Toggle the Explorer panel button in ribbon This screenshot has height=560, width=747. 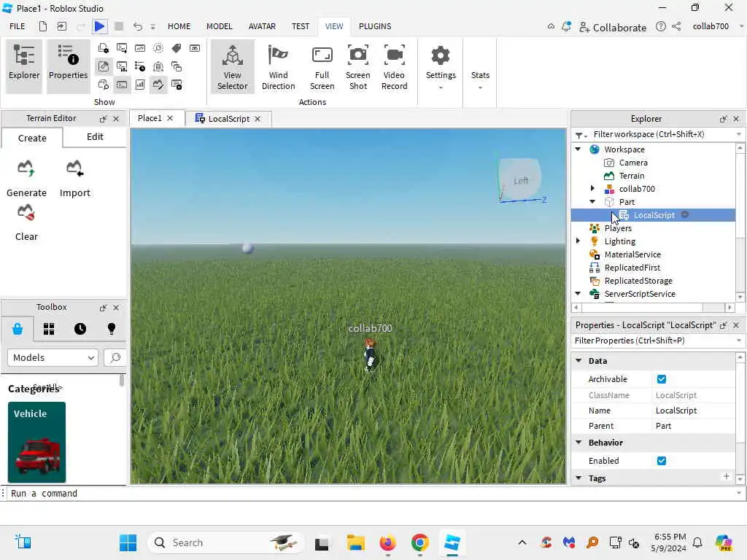pos(24,66)
